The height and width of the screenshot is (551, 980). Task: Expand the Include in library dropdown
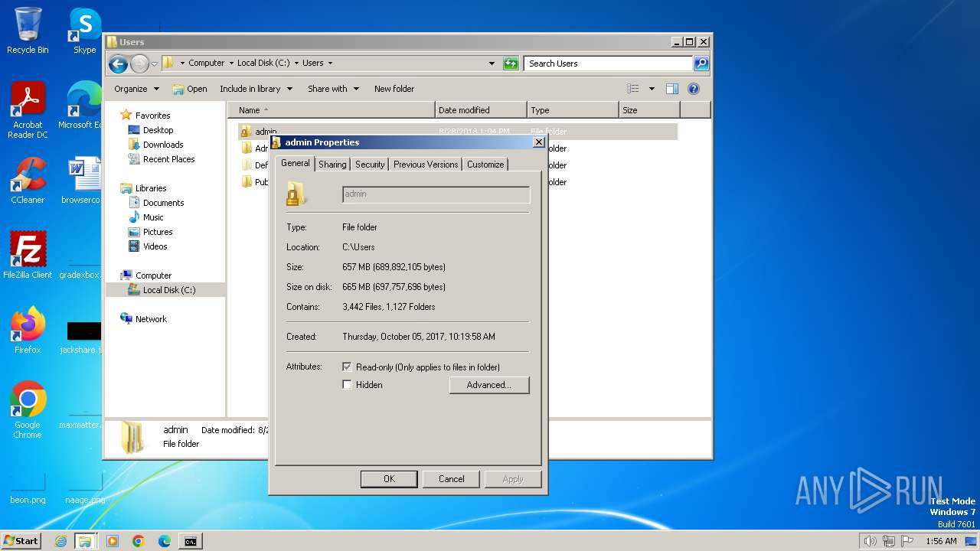[256, 89]
